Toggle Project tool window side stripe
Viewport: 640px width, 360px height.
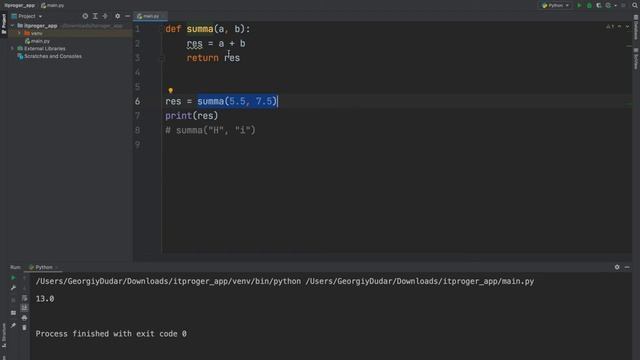point(4,24)
